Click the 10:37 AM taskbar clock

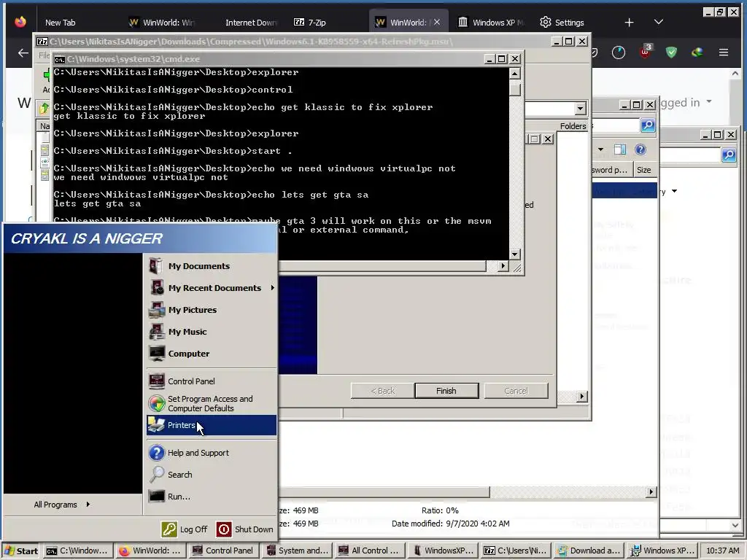click(722, 551)
